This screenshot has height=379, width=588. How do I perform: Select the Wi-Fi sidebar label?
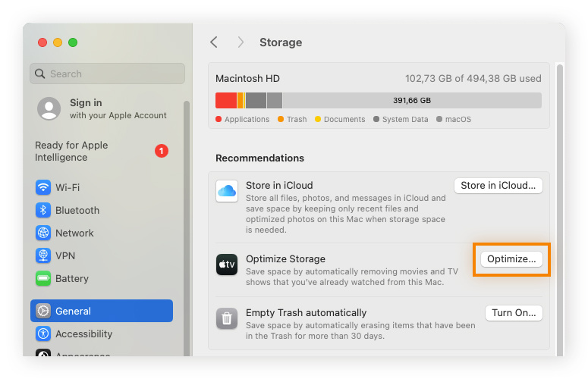coord(68,187)
